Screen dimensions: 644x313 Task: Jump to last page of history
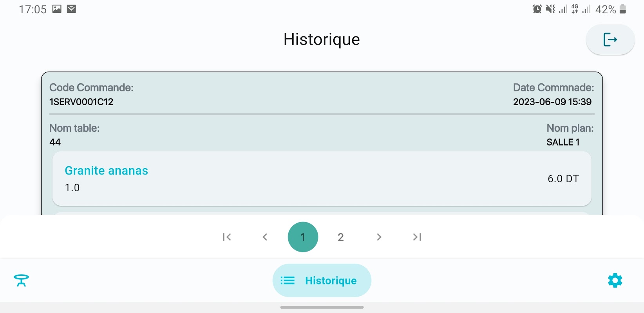417,237
